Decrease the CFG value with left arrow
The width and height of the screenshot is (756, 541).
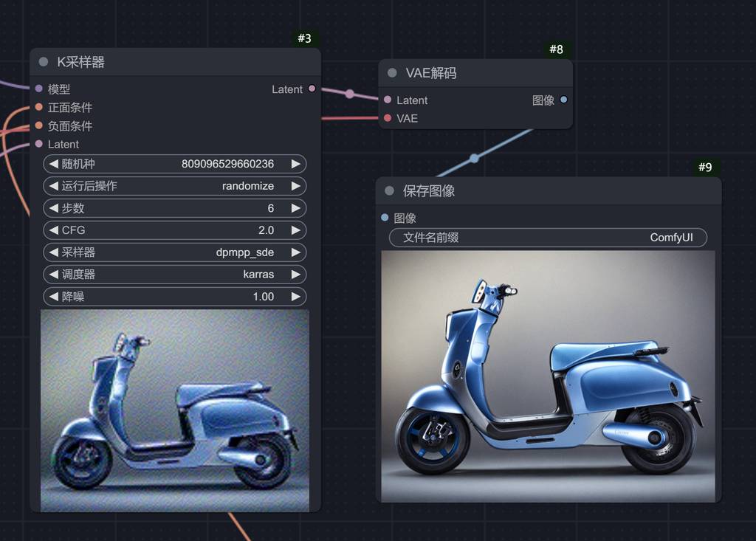53,230
